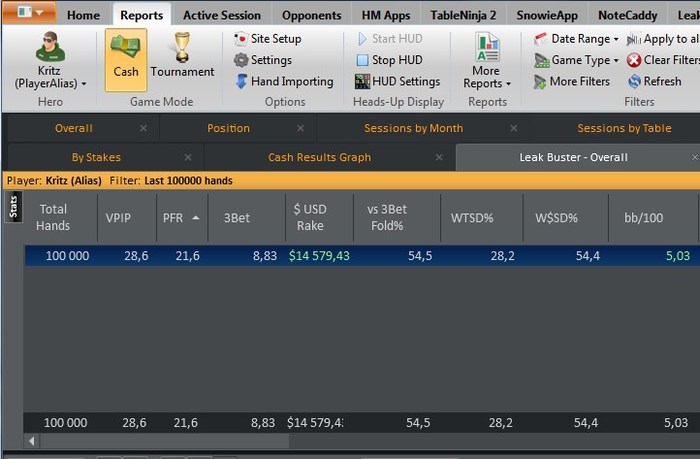Click the Date Range calendar icon
The width and height of the screenshot is (700, 459).
pos(541,39)
